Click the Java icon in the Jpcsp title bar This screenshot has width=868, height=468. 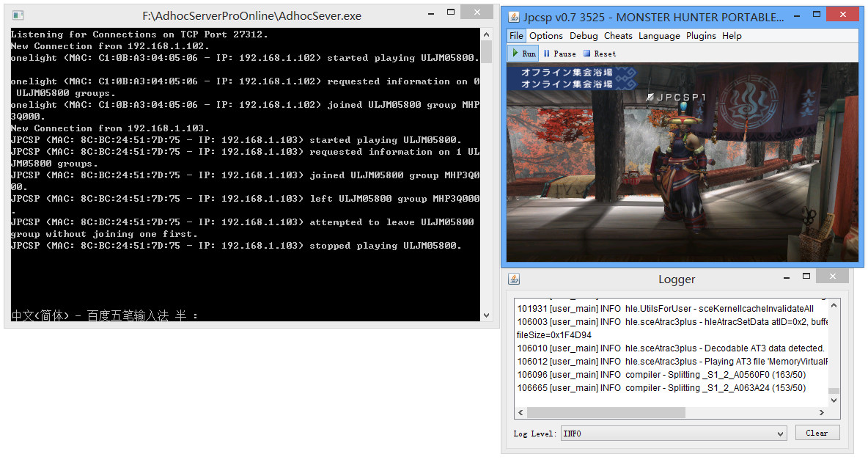pyautogui.click(x=514, y=16)
